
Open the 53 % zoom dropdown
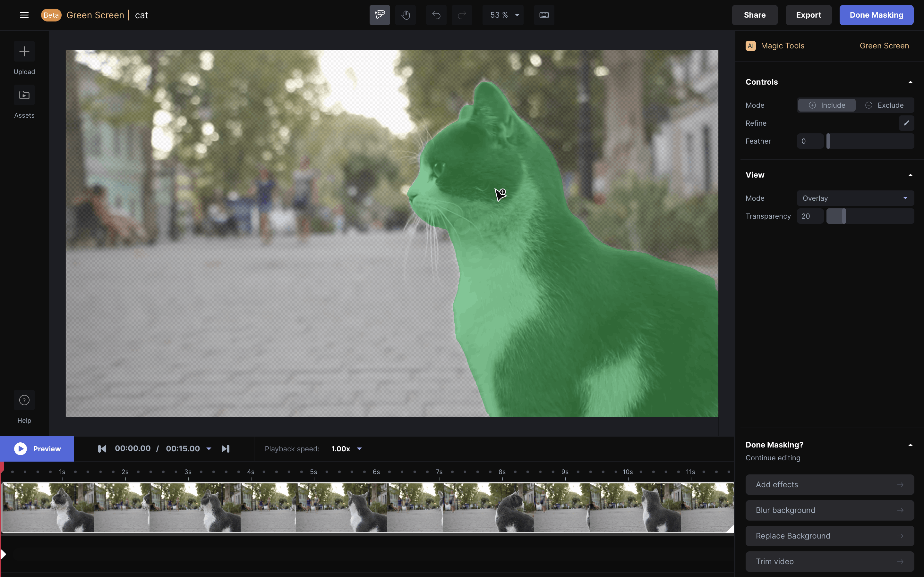click(x=504, y=15)
